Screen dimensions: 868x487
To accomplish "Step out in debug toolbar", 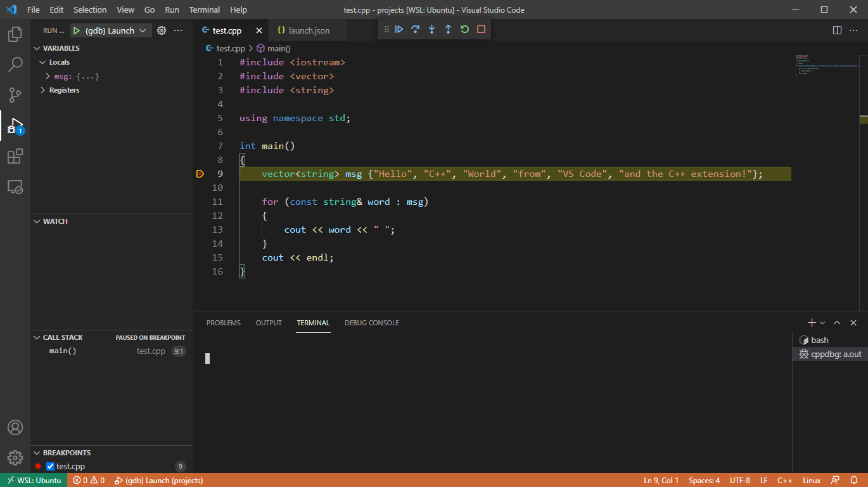I will [x=448, y=29].
